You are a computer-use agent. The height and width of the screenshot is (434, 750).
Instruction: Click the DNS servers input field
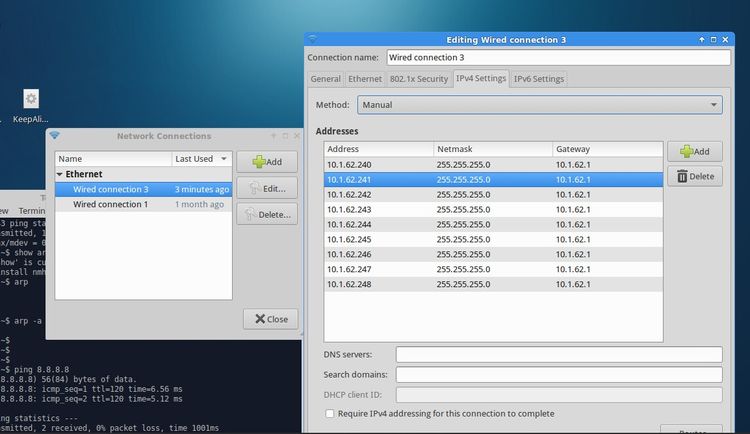559,355
